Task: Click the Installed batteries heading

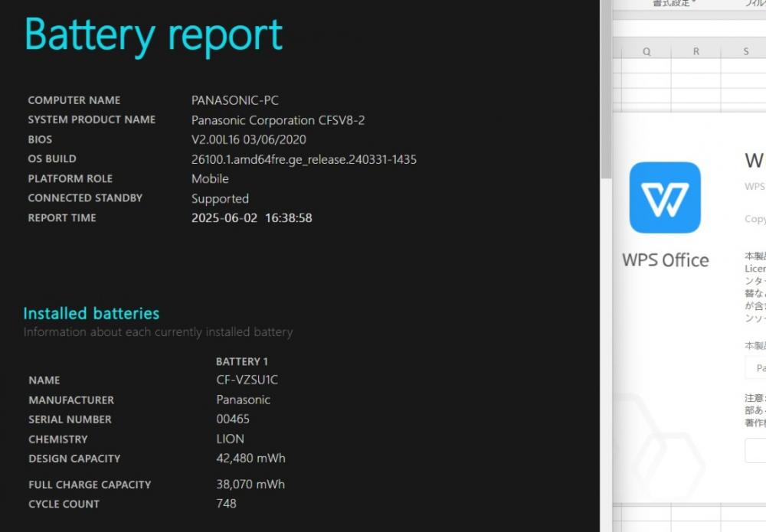Action: pos(91,313)
